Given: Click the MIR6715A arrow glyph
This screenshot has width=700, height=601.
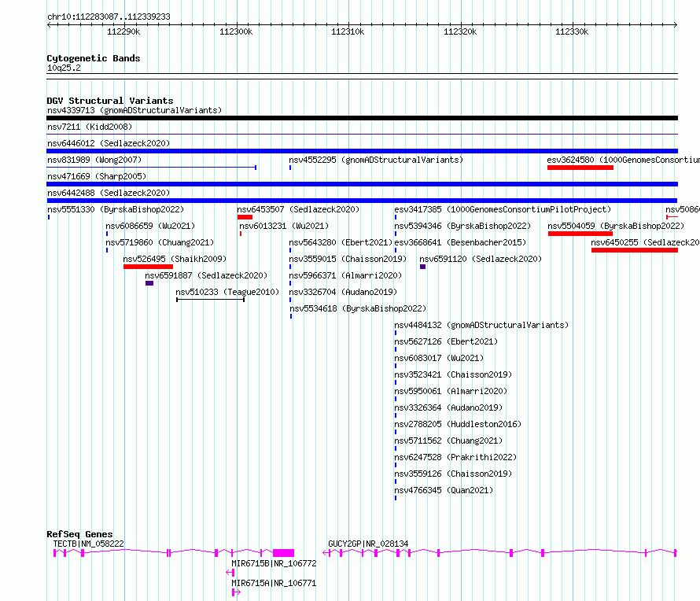Looking at the screenshot, I should click(237, 592).
